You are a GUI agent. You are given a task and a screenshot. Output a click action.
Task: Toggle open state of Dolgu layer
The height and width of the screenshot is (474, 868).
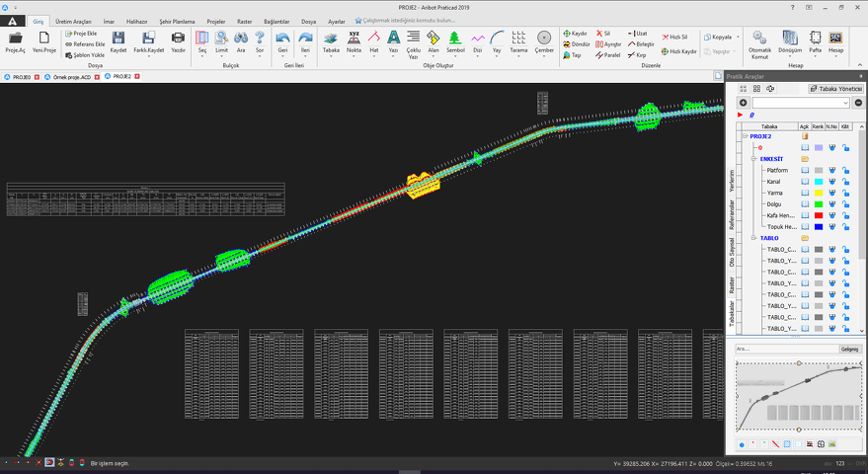tap(805, 204)
